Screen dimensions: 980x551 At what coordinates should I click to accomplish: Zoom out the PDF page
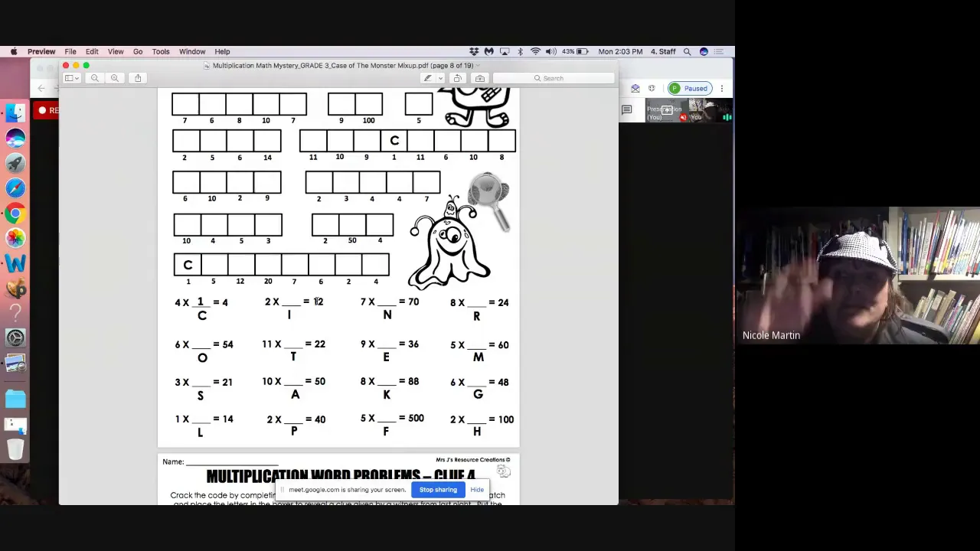click(x=95, y=78)
